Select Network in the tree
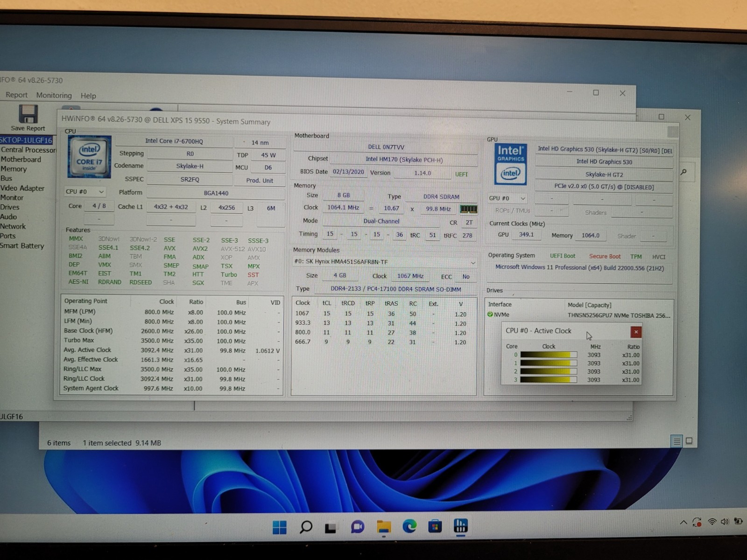747x560 pixels. click(13, 226)
